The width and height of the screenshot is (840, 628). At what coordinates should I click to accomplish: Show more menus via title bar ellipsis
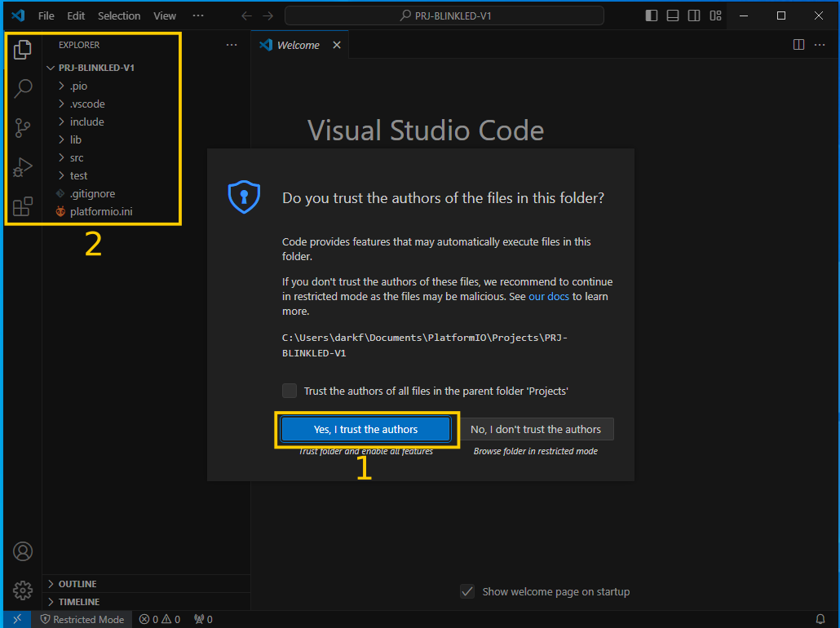[x=198, y=15]
